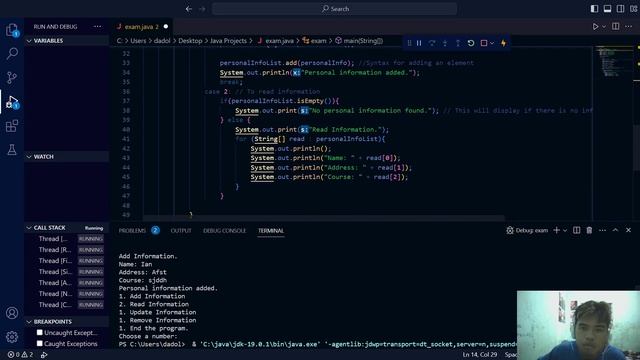Image resolution: width=640 pixels, height=360 pixels.
Task: Open the run button dropdown arrow
Action: click(604, 27)
